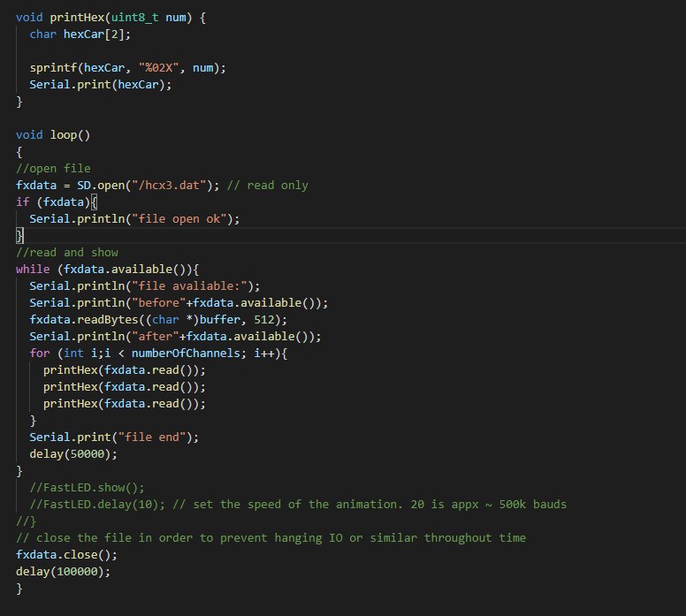Click the 'fxdata.close();' line
Viewport: 686px width, 616px height.
(x=66, y=555)
